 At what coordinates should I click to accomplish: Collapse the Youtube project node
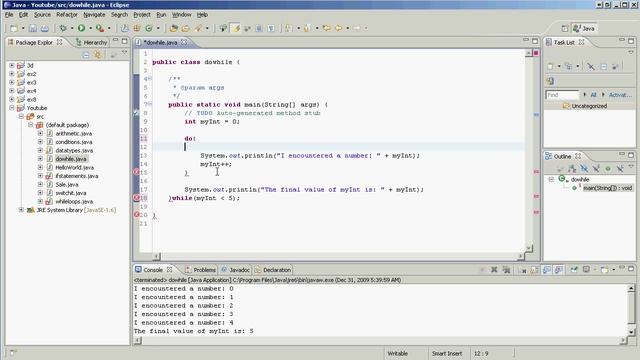12,108
